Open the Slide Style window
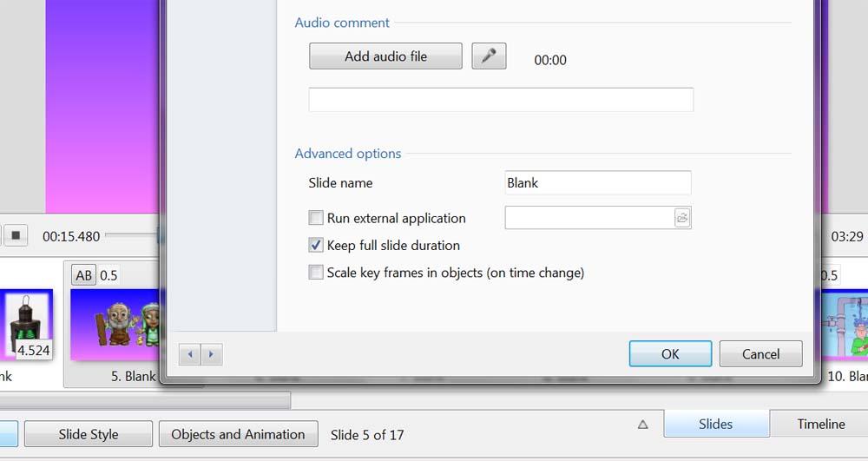The image size is (868, 461). (89, 434)
